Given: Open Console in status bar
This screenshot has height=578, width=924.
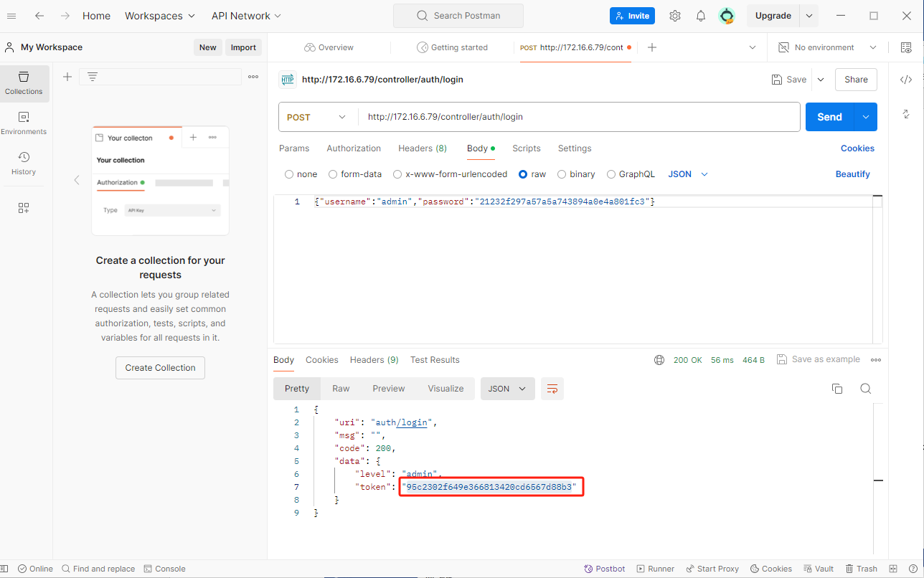Looking at the screenshot, I should coord(164,569).
